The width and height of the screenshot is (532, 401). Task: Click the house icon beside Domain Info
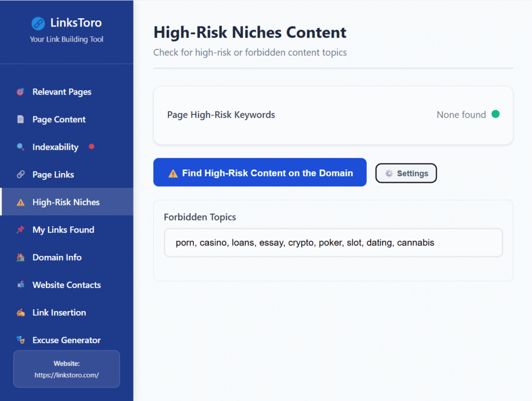[20, 257]
